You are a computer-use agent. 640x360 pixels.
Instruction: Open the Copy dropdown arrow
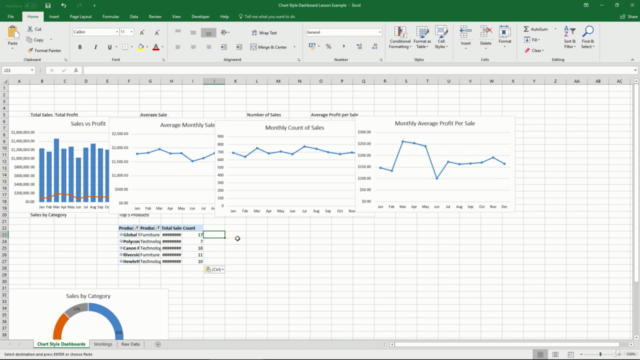click(51, 40)
